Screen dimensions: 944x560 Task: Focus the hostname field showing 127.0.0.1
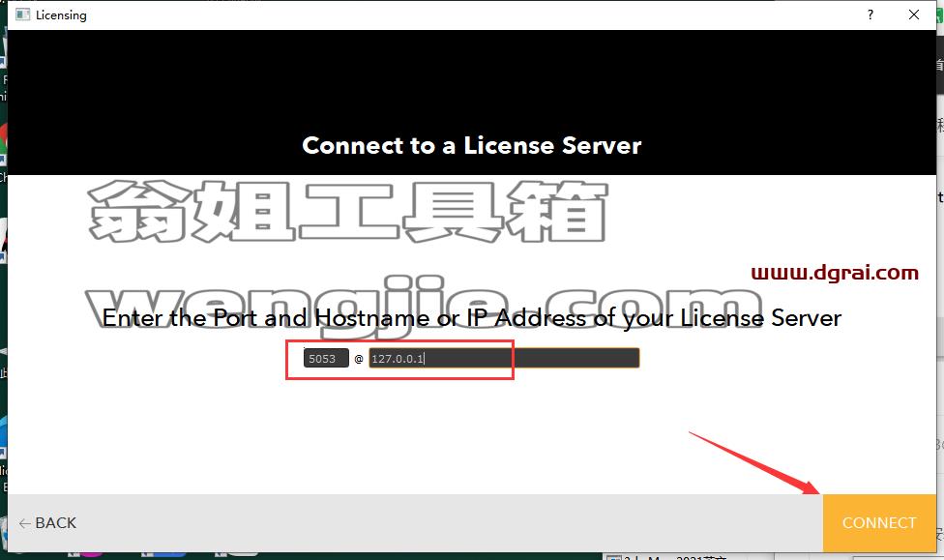point(504,358)
